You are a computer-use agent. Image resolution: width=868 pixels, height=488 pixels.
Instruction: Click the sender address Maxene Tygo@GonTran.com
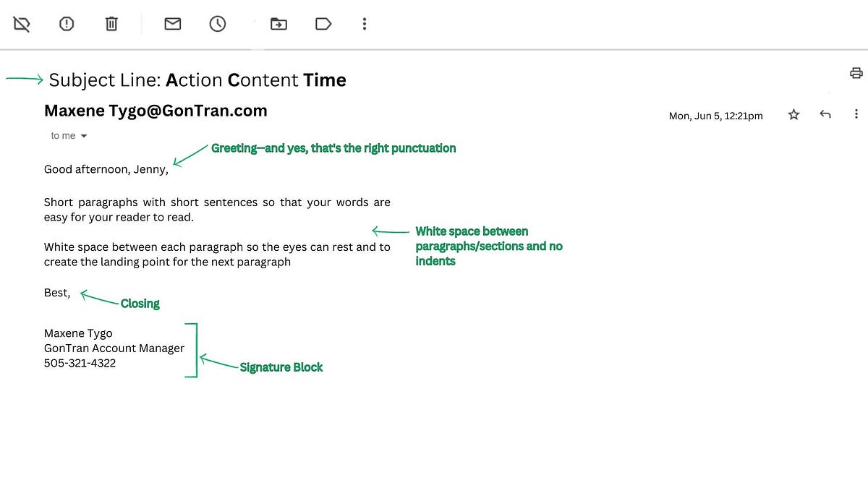point(156,110)
